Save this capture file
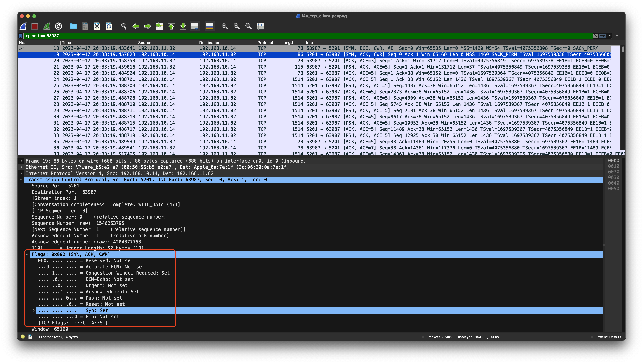Image resolution: width=643 pixels, height=364 pixels. (85, 26)
